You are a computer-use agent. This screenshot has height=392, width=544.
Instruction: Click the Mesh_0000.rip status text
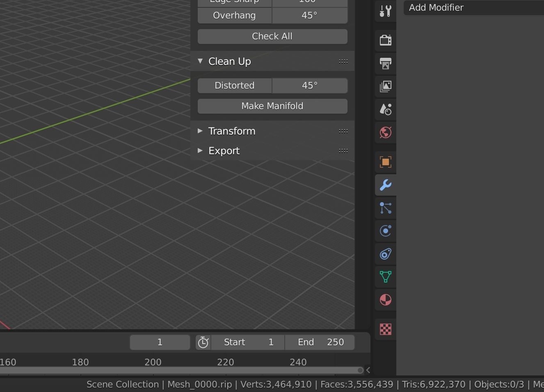[200, 385]
